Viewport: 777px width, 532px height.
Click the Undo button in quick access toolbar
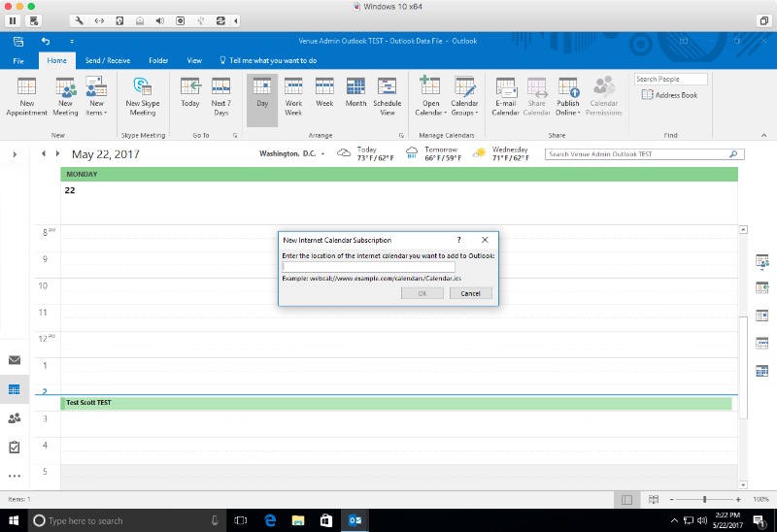point(46,41)
